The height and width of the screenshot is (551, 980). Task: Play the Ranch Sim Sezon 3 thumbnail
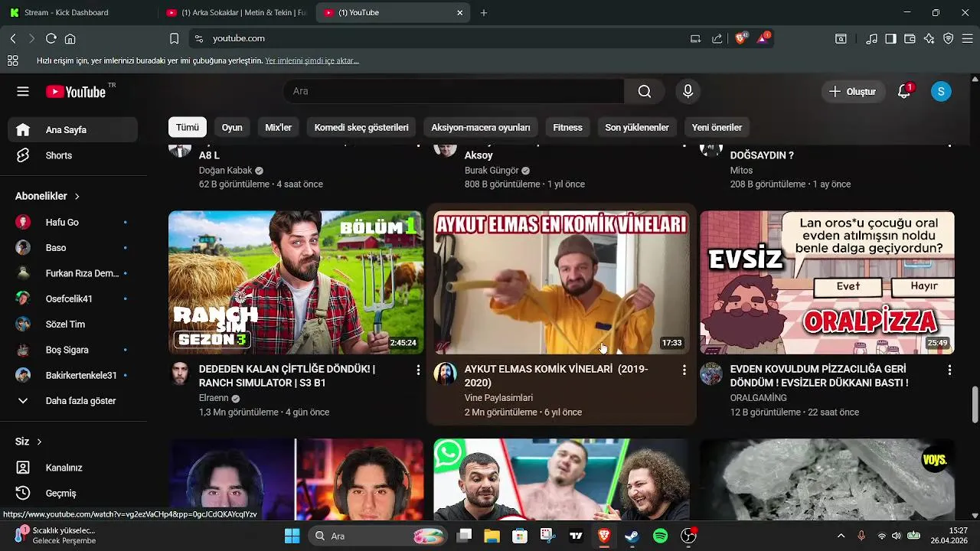click(296, 282)
